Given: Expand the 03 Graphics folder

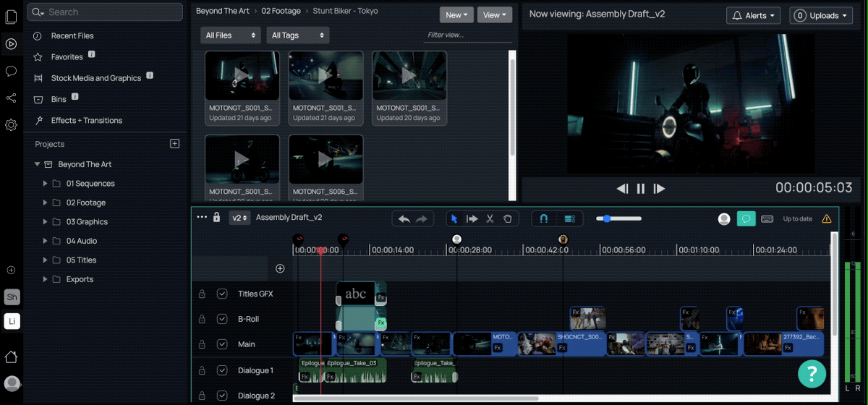Looking at the screenshot, I should click(46, 222).
